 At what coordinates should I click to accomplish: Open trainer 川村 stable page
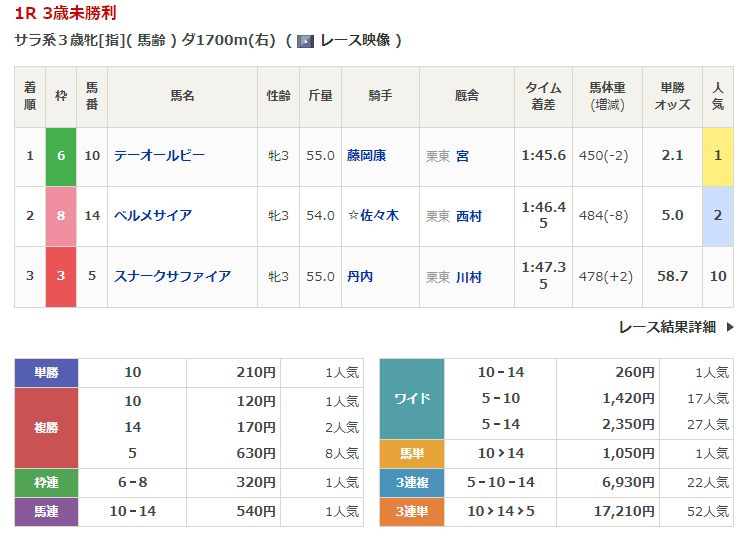[x=468, y=276]
